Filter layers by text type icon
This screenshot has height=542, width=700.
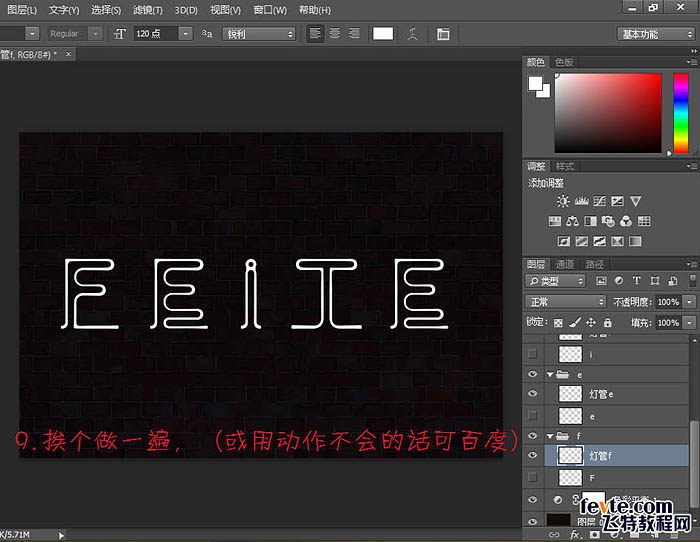(x=634, y=282)
